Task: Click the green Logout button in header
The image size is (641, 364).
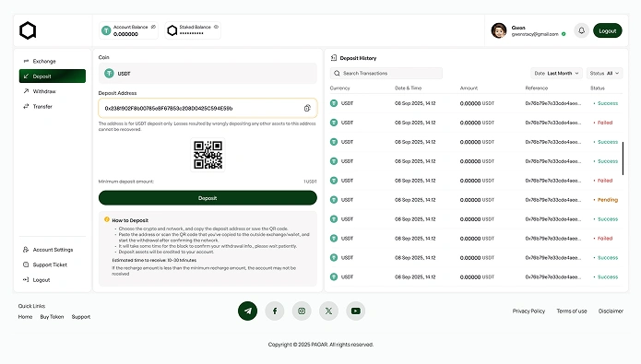Action: coord(608,30)
